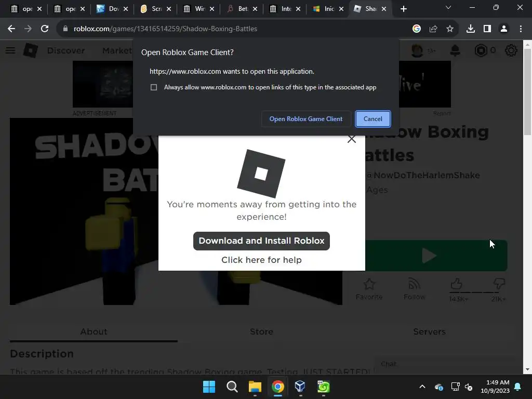Switch to the 'Win' browser tab

pos(199,9)
